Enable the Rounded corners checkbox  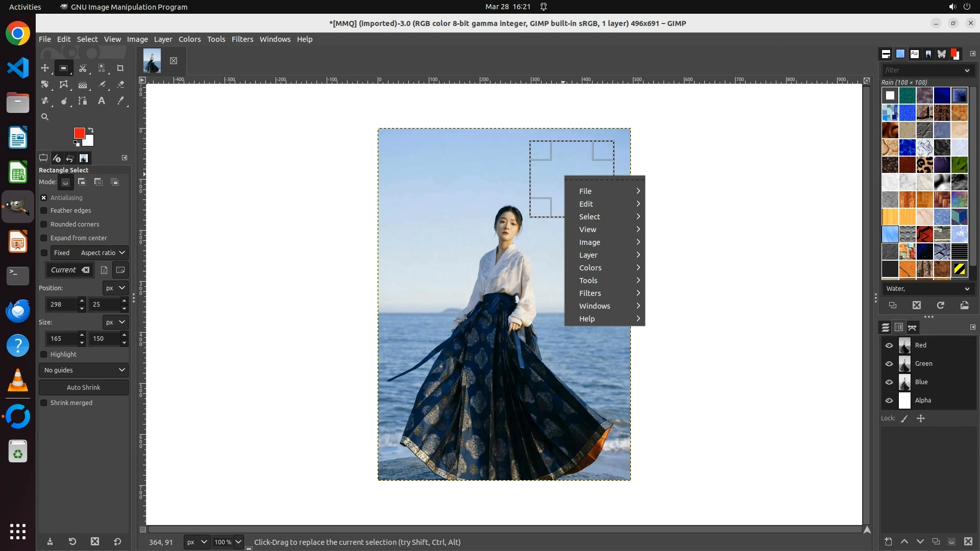pos(44,224)
